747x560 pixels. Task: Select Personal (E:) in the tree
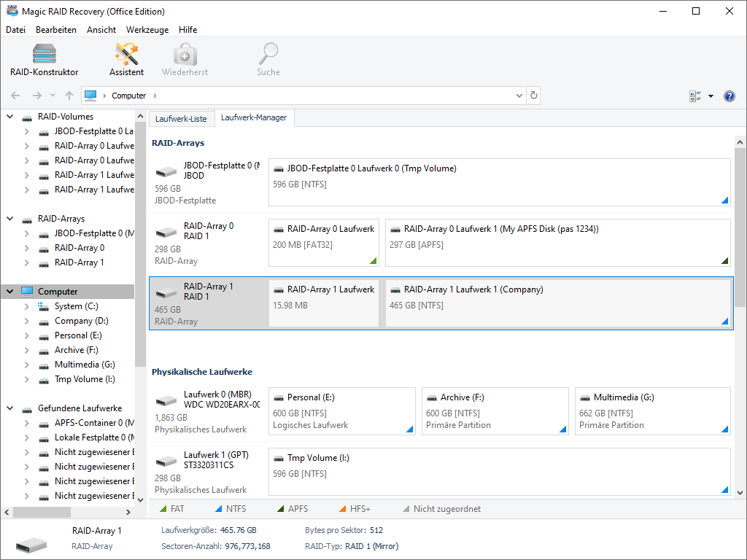pyautogui.click(x=78, y=335)
